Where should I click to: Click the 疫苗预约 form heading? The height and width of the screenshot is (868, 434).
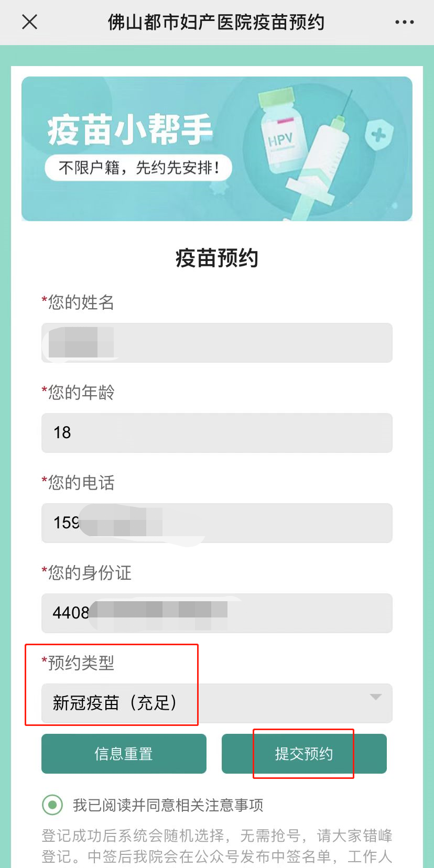(x=216, y=258)
